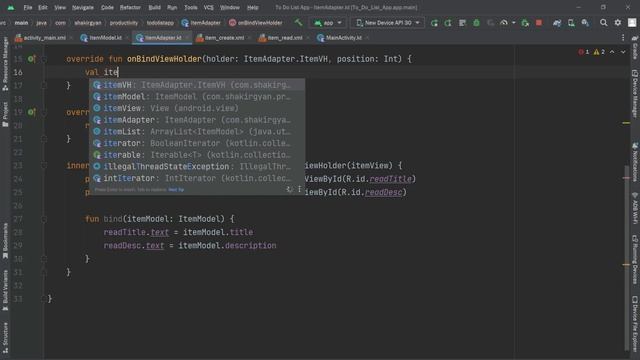Select itemList ArrayList suggestion
Screen dimensions: 640x360
(x=197, y=132)
